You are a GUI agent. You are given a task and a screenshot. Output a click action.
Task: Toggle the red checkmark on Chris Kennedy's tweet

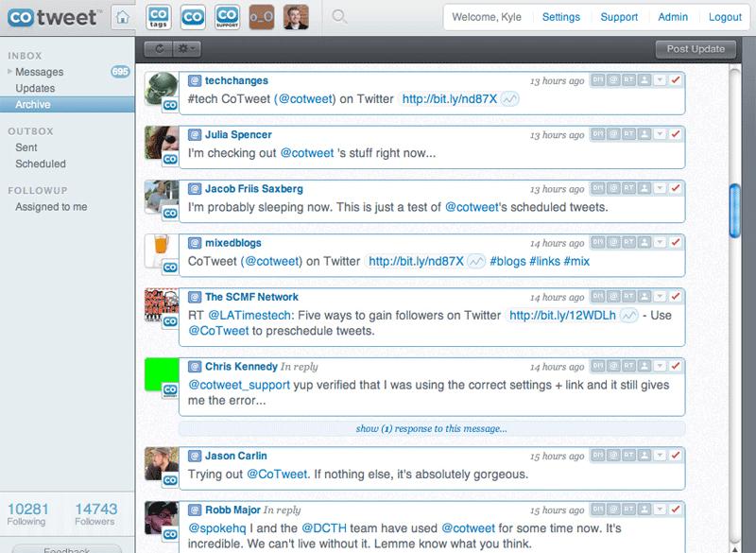click(676, 366)
